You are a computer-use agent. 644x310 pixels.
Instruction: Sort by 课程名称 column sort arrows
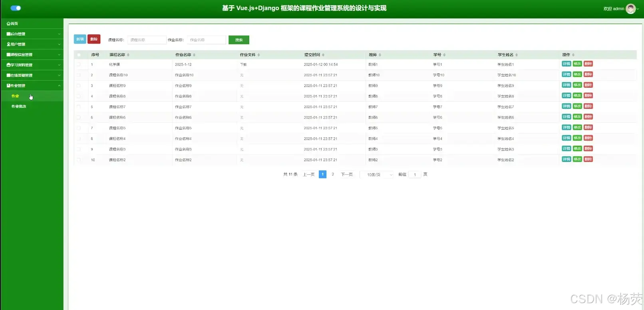(x=128, y=55)
